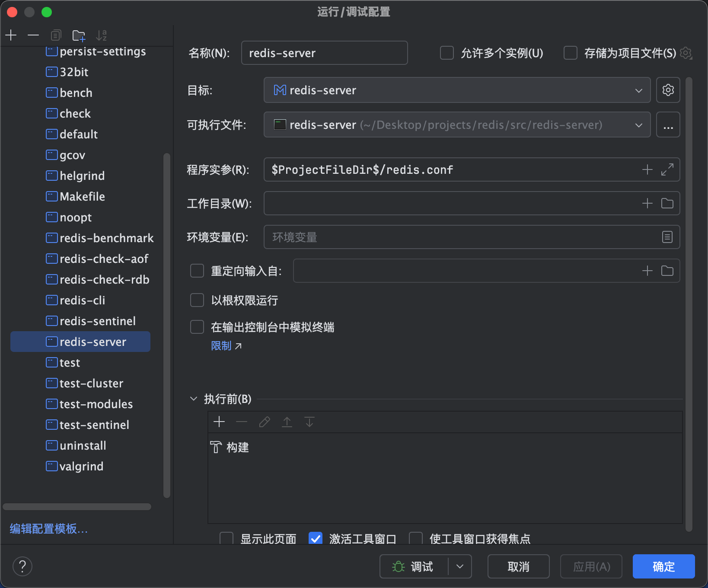Expand the program arguments editor
The width and height of the screenshot is (708, 588).
click(667, 169)
